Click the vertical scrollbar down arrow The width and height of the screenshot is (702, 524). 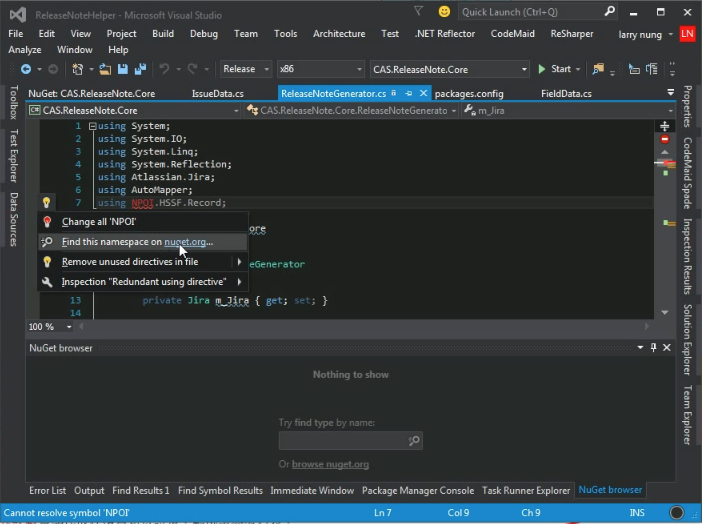665,313
